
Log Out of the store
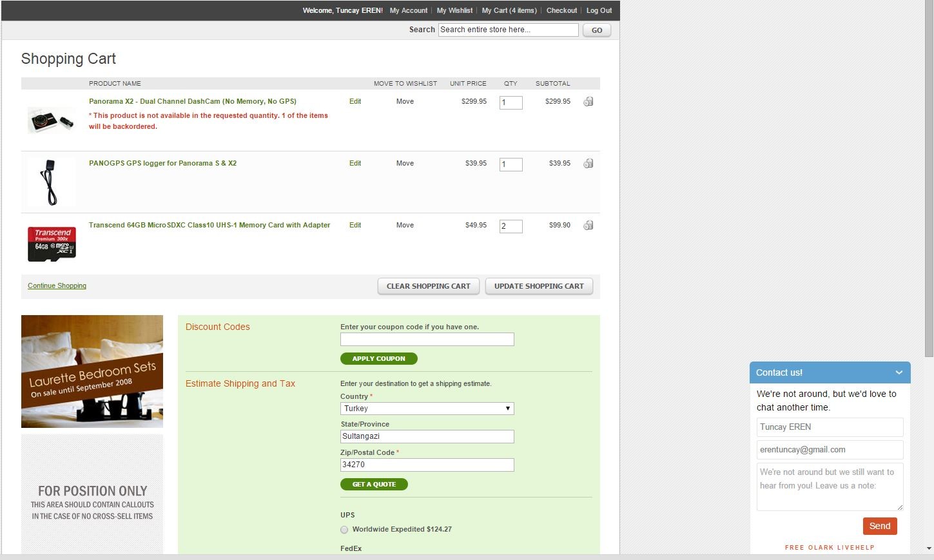[599, 10]
